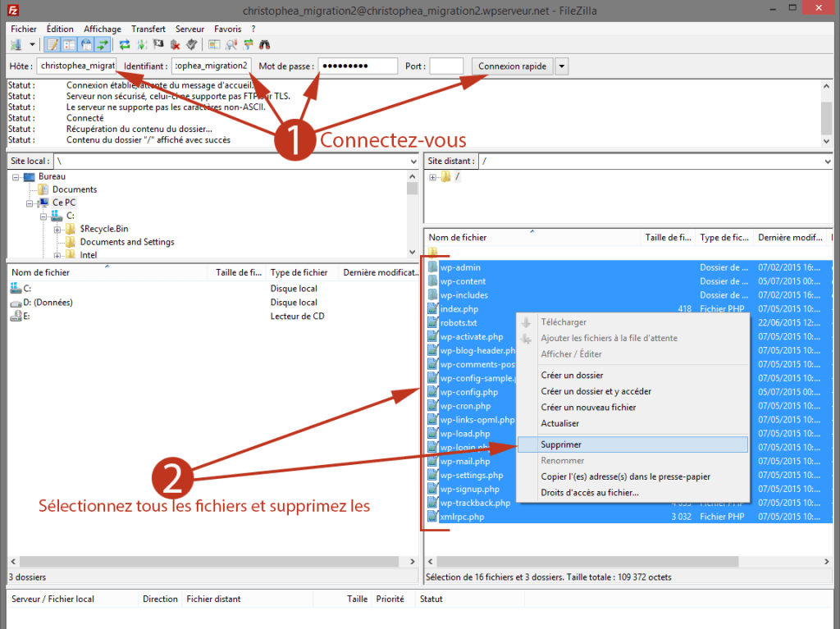The height and width of the screenshot is (629, 840).
Task: Choose Créer un dossier in the context menu
Action: coord(632,375)
